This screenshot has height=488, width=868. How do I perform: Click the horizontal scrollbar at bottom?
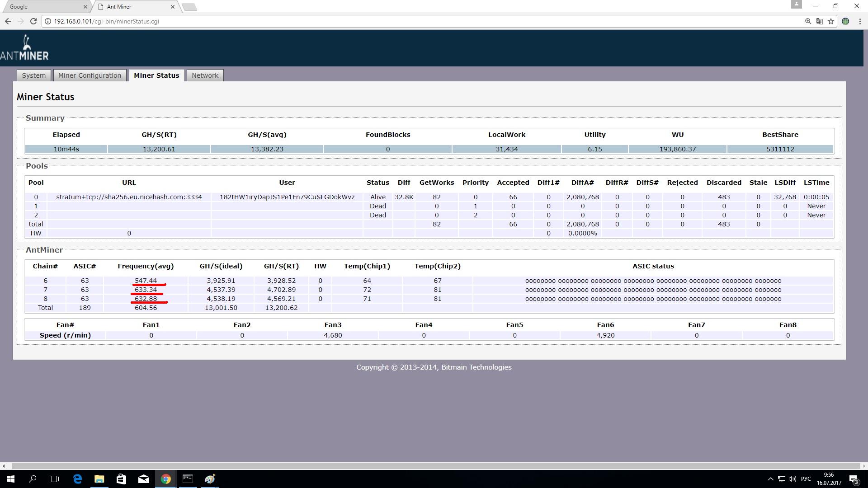pos(434,466)
